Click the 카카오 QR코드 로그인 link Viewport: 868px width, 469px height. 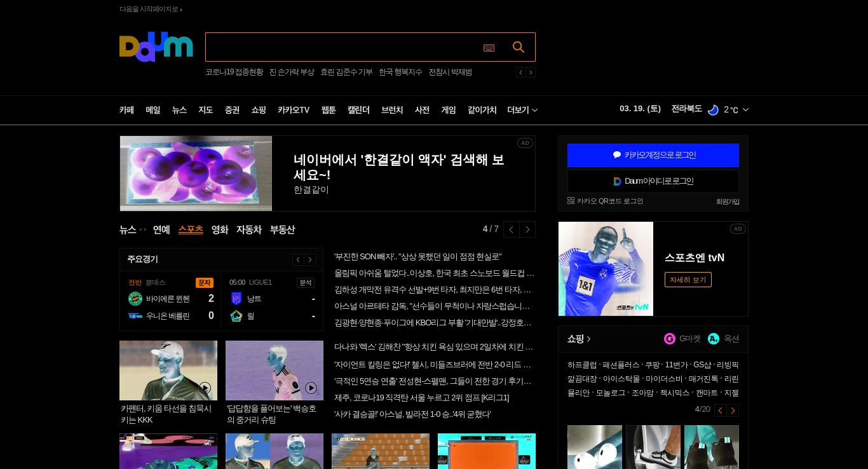tap(606, 201)
